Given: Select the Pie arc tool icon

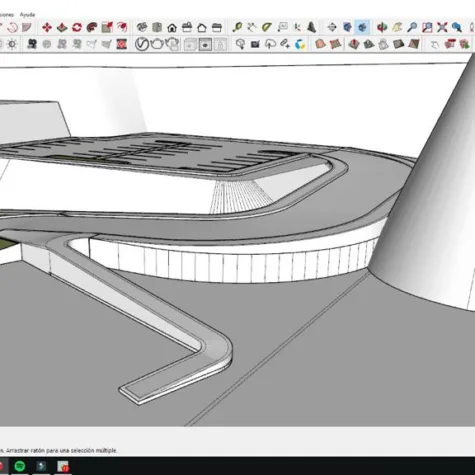Looking at the screenshot, I should [x=27, y=27].
